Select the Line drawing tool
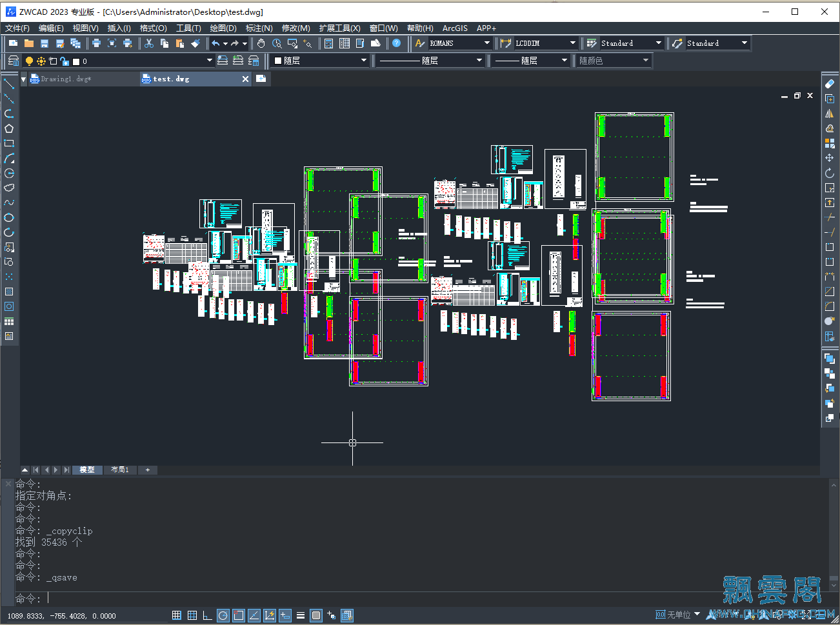Image resolution: width=840 pixels, height=625 pixels. click(9, 84)
